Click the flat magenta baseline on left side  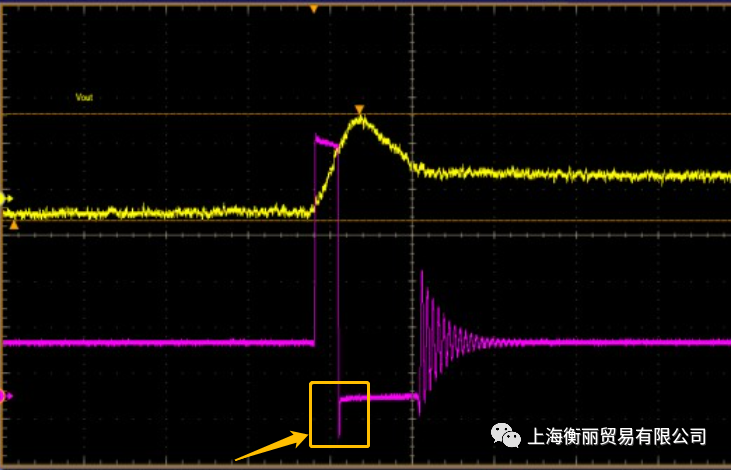pyautogui.click(x=150, y=342)
